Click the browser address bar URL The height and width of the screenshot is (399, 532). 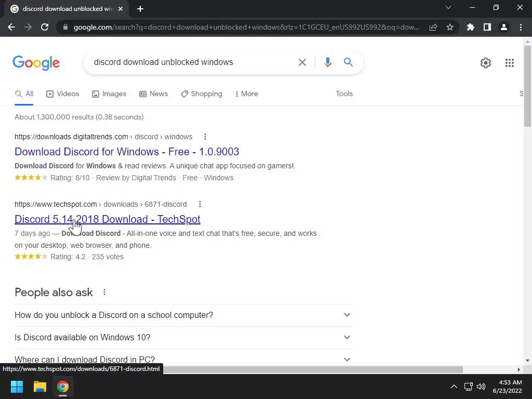(x=246, y=27)
